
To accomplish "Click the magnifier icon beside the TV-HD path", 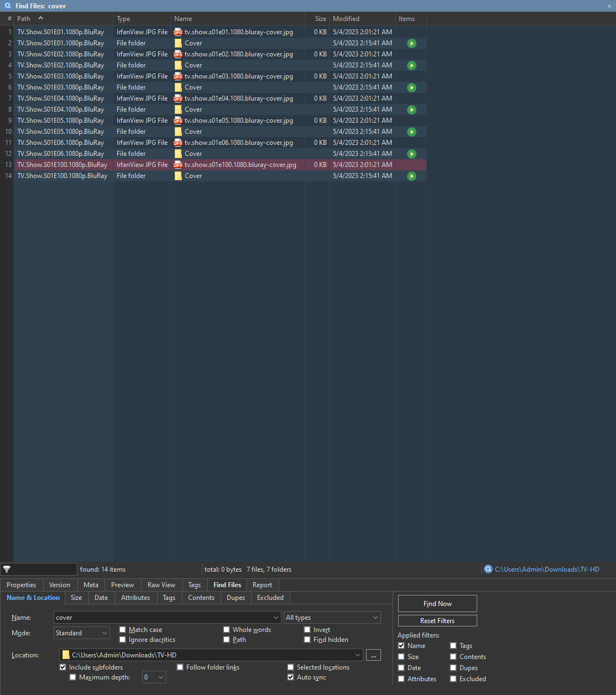I will coord(488,569).
